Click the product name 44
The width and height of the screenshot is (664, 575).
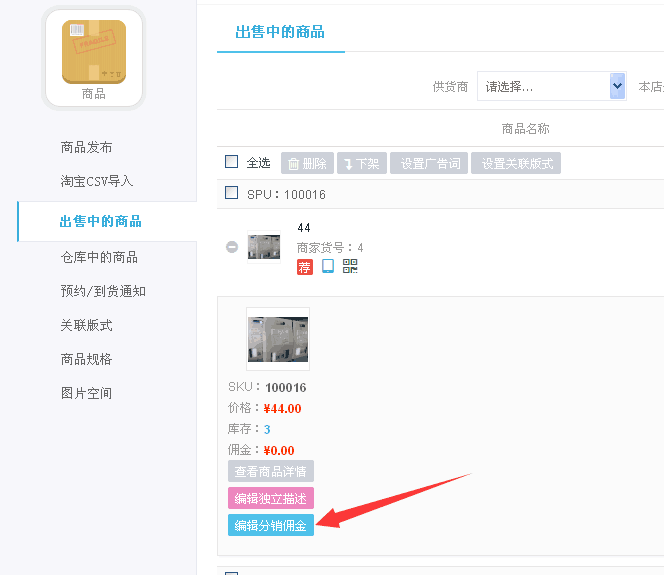pyautogui.click(x=304, y=228)
